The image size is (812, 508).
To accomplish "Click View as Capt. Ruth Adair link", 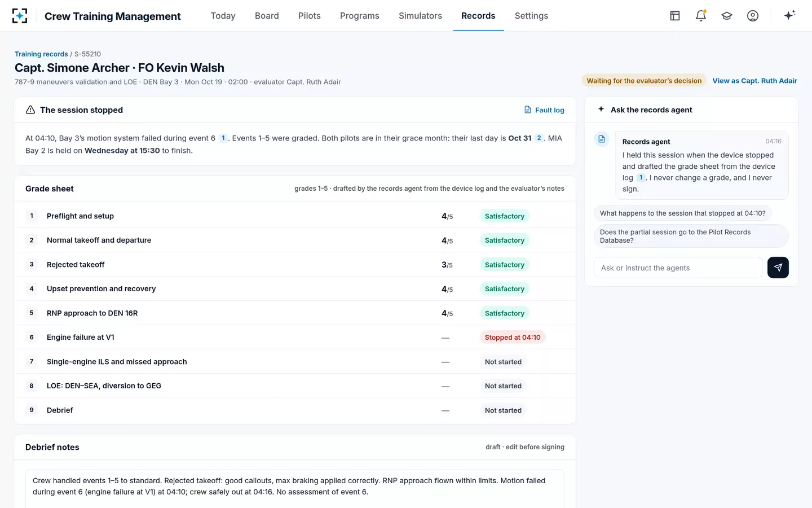I will [754, 81].
